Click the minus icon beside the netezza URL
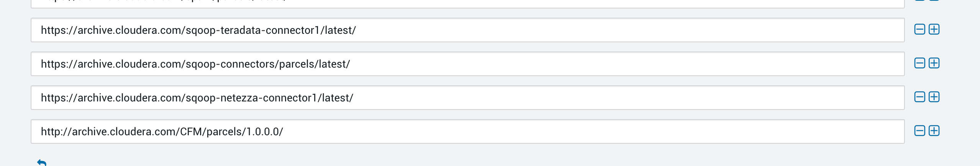The image size is (980, 166). 919,97
